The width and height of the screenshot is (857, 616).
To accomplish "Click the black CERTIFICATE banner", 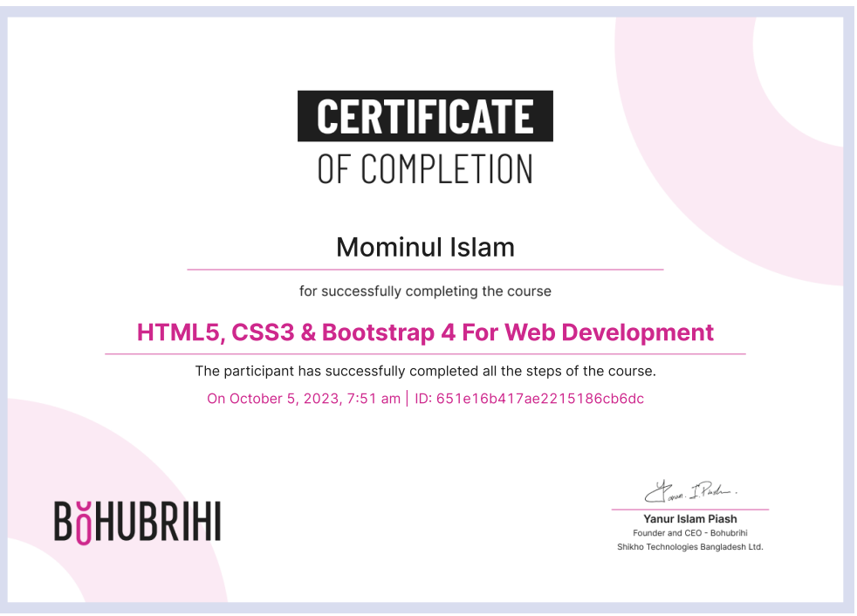I will pyautogui.click(x=425, y=116).
